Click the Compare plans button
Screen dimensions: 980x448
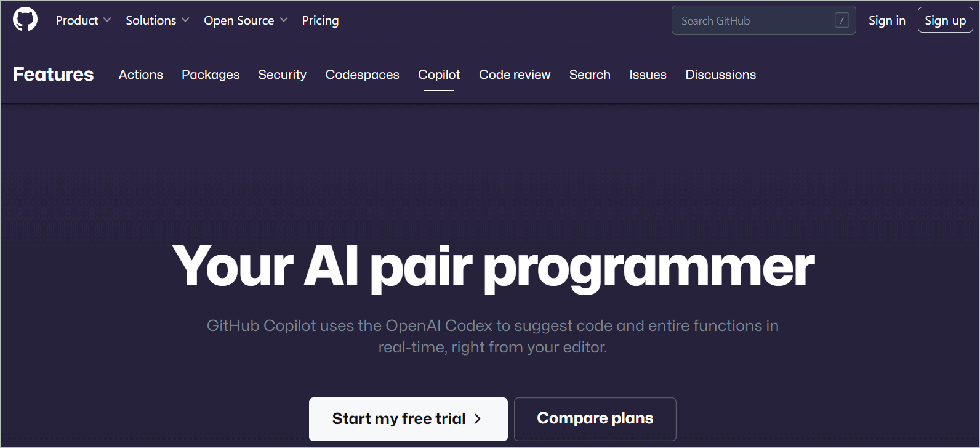(595, 419)
